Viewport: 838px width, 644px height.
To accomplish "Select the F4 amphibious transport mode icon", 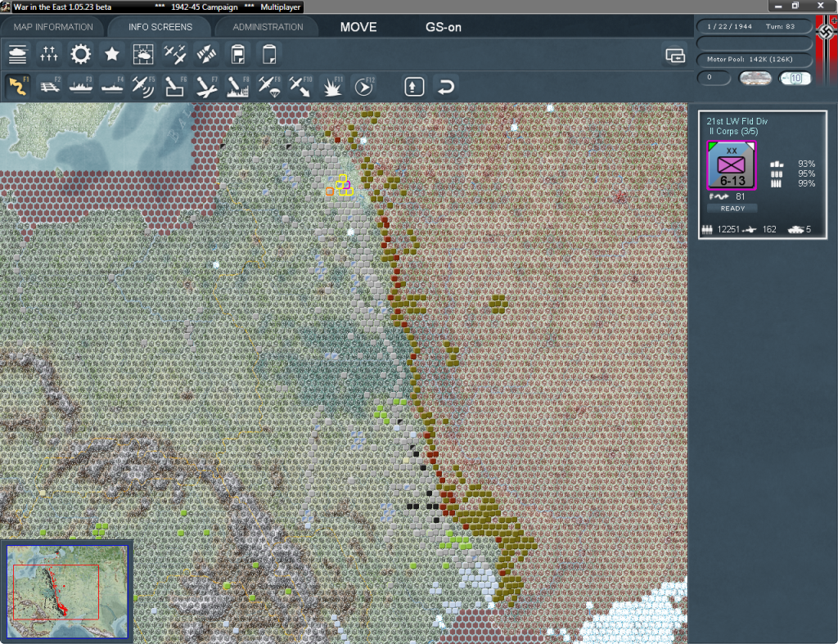I will (x=112, y=87).
